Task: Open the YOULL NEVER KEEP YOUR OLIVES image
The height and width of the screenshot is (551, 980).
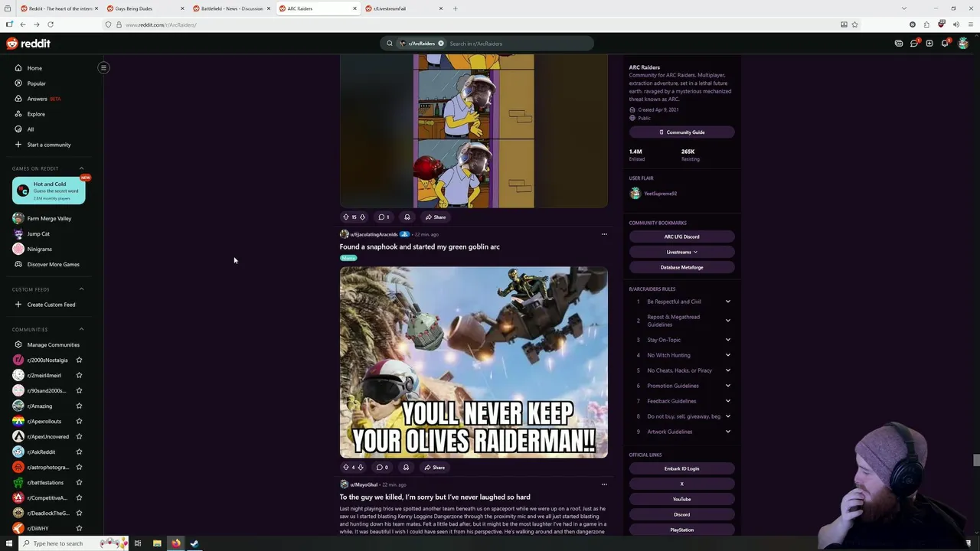Action: click(x=474, y=362)
